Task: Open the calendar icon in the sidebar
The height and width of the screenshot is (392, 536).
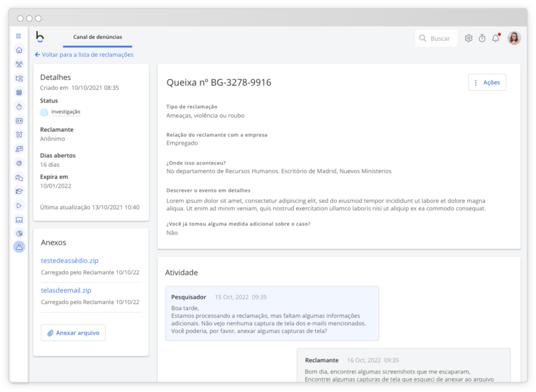Action: point(19,93)
